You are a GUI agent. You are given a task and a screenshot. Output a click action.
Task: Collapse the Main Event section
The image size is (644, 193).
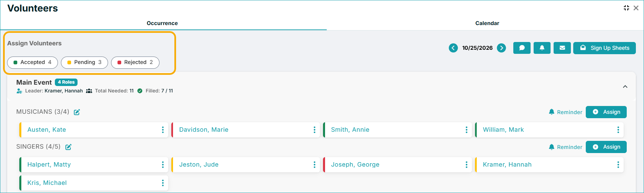coord(625,87)
